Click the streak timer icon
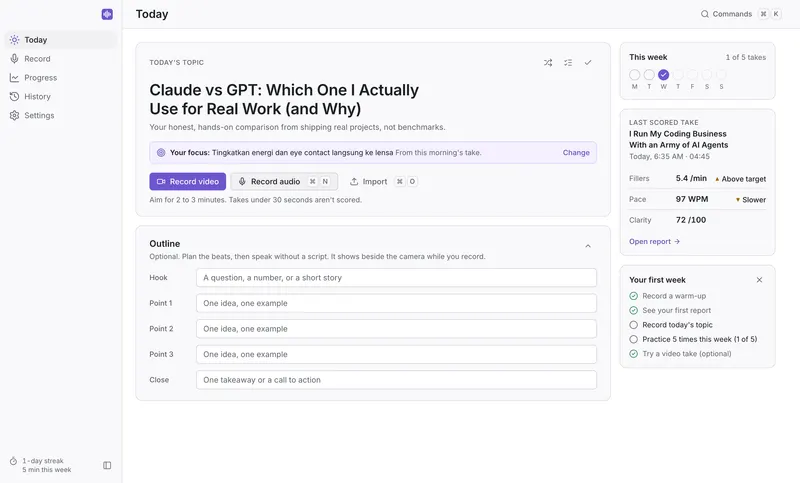The height and width of the screenshot is (483, 800). (13, 461)
